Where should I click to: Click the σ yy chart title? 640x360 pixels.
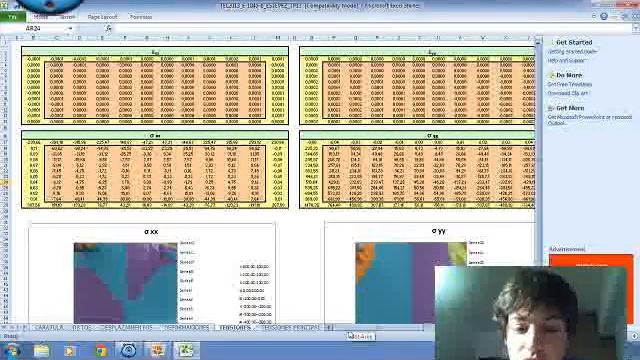(x=438, y=231)
